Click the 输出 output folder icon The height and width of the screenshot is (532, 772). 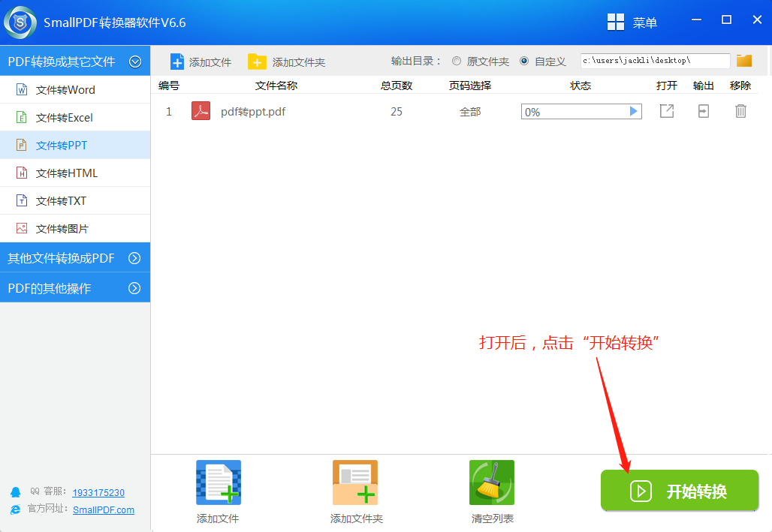tap(703, 110)
